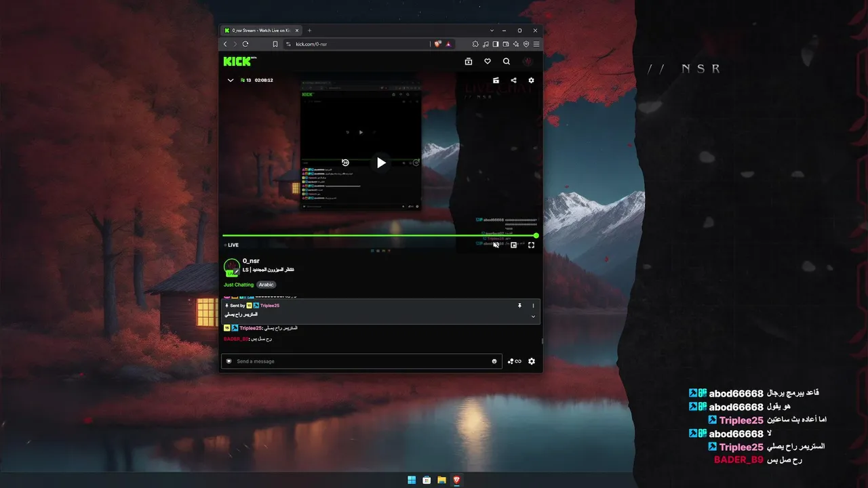Open the tab search dropdown chevron
Screen dimensions: 868x488
[x=492, y=30]
